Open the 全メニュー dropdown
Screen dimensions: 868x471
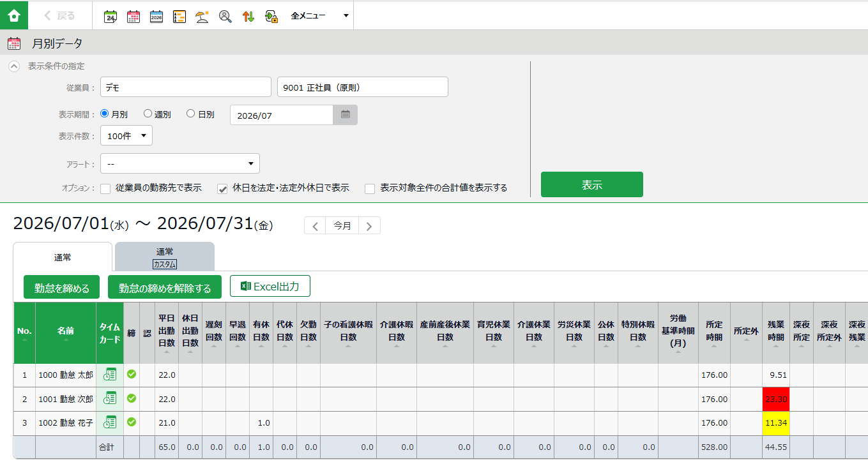point(319,16)
